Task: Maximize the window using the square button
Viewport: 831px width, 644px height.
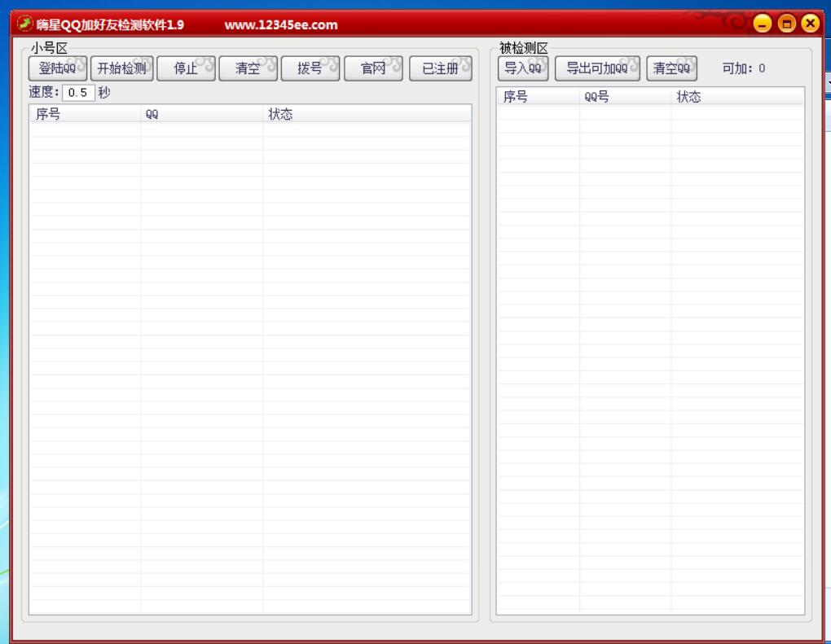Action: [786, 24]
